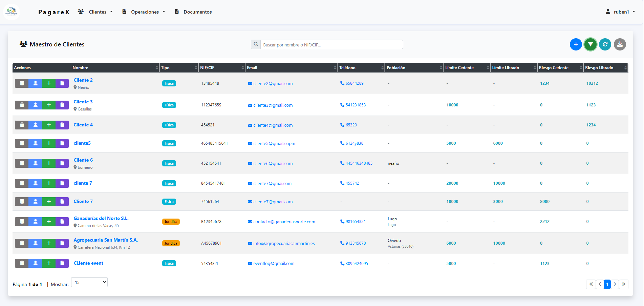
Task: Change rows shown with the Mostrar selector
Action: pyautogui.click(x=89, y=282)
